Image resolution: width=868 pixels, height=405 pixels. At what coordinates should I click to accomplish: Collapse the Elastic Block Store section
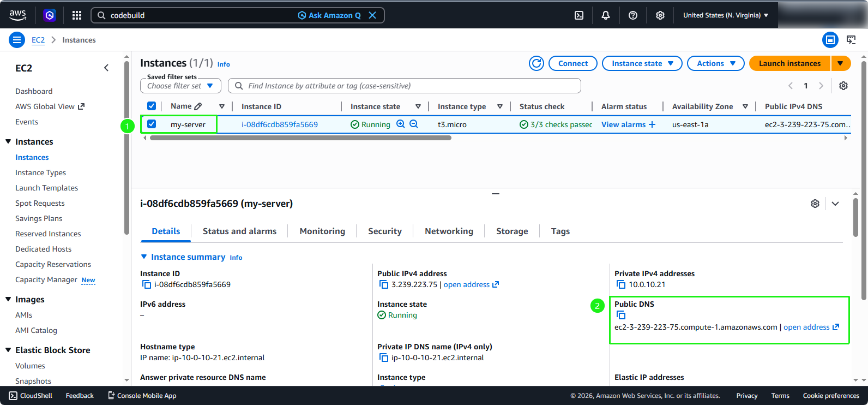(8, 350)
